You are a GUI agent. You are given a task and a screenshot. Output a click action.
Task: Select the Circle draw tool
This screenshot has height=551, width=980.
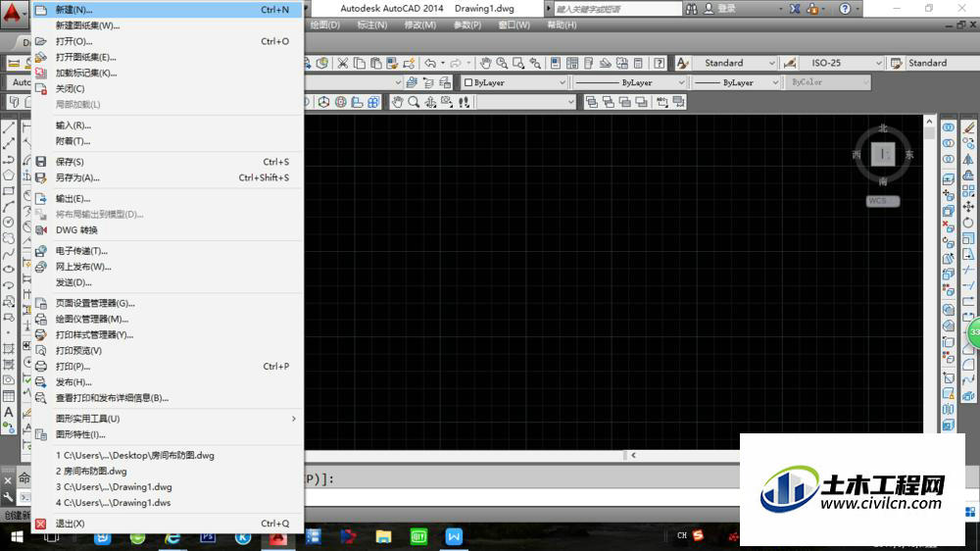[x=9, y=222]
